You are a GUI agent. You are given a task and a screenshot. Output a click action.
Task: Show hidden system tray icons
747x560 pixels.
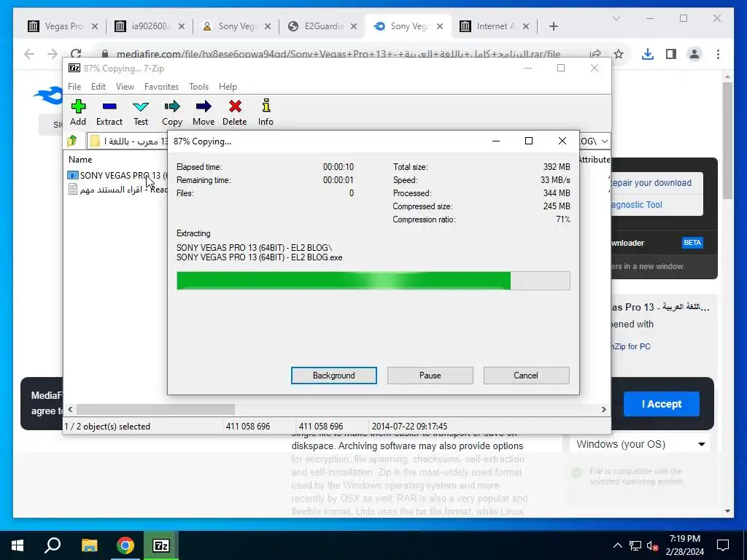(x=617, y=545)
